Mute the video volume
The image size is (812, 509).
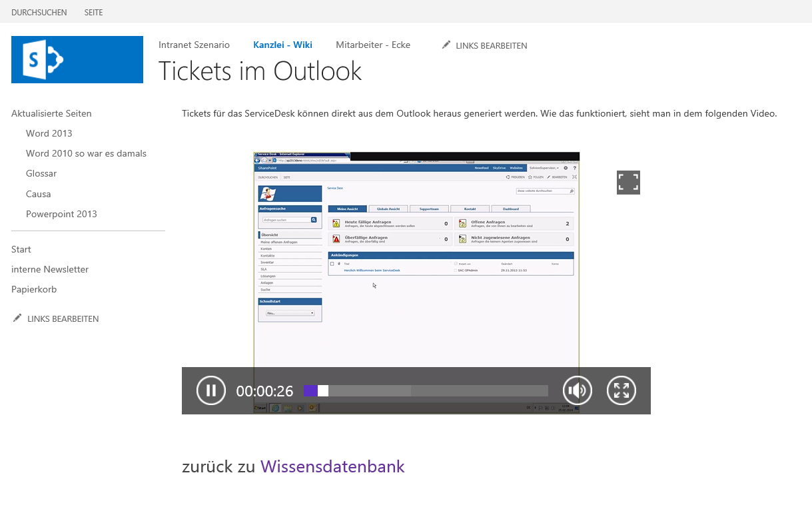[578, 390]
